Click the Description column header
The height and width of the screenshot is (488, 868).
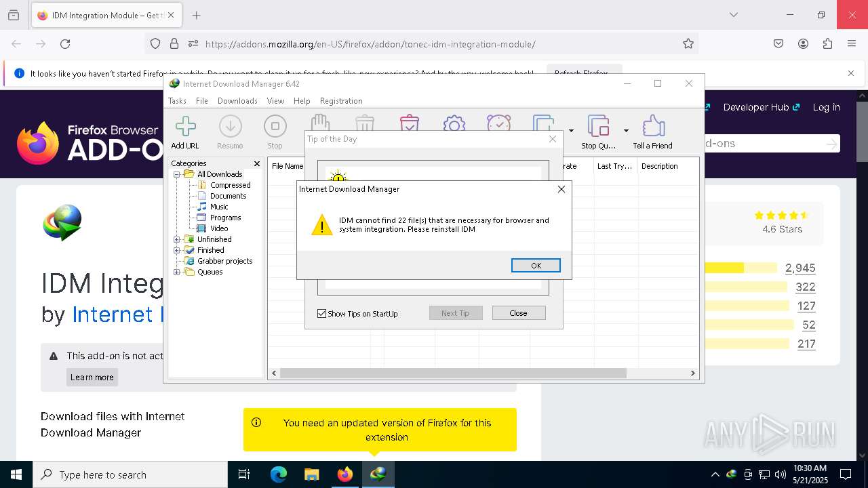668,166
